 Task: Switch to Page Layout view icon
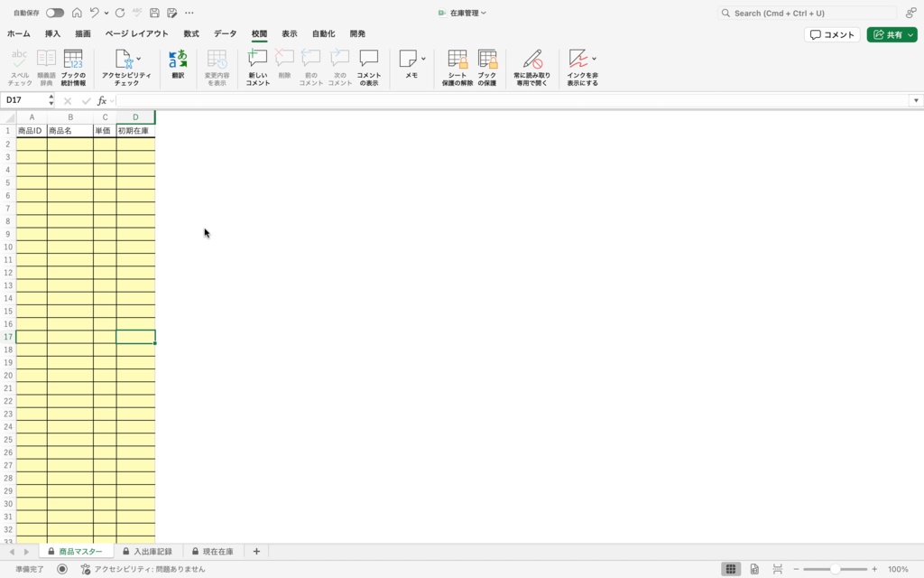754,569
